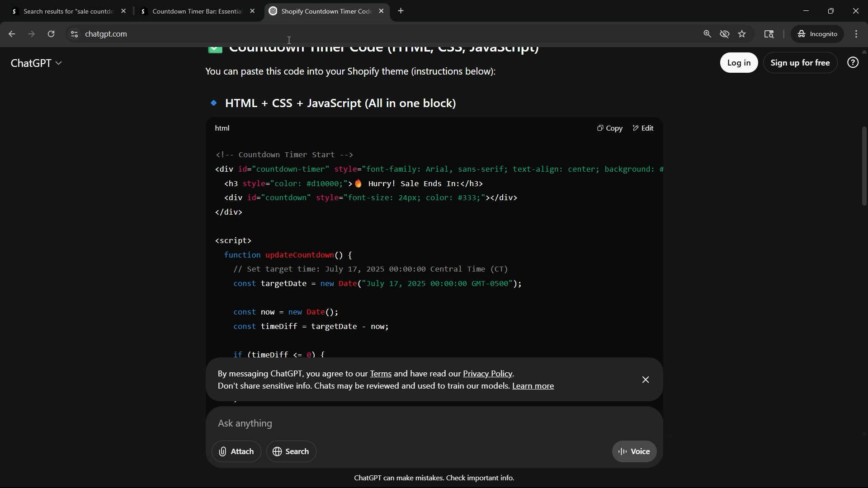Start Voice mode in ChatGPT
This screenshot has width=868, height=488.
click(x=634, y=451)
